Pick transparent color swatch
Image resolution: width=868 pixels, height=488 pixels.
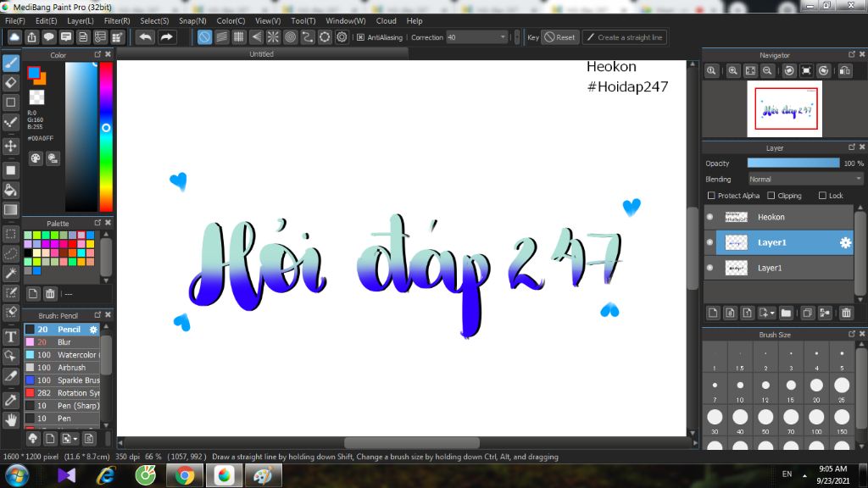tap(36, 97)
